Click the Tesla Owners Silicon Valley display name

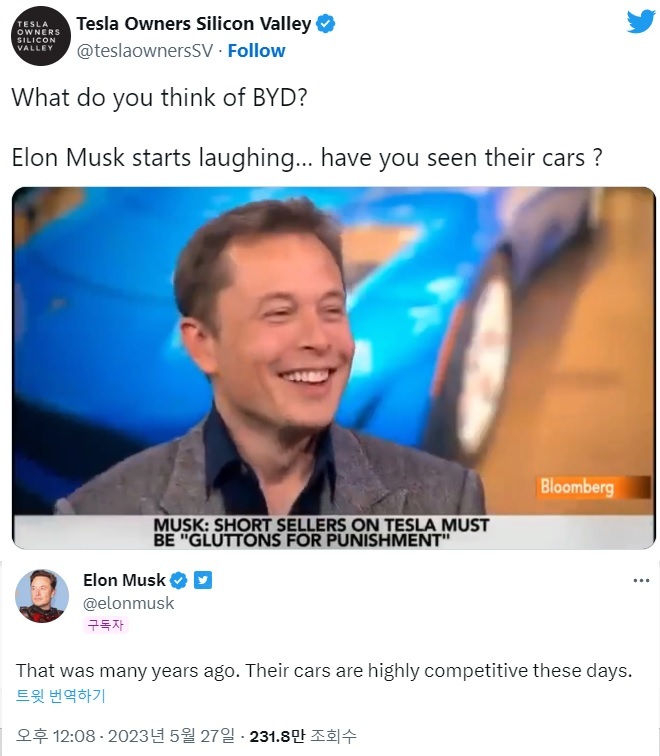(194, 24)
